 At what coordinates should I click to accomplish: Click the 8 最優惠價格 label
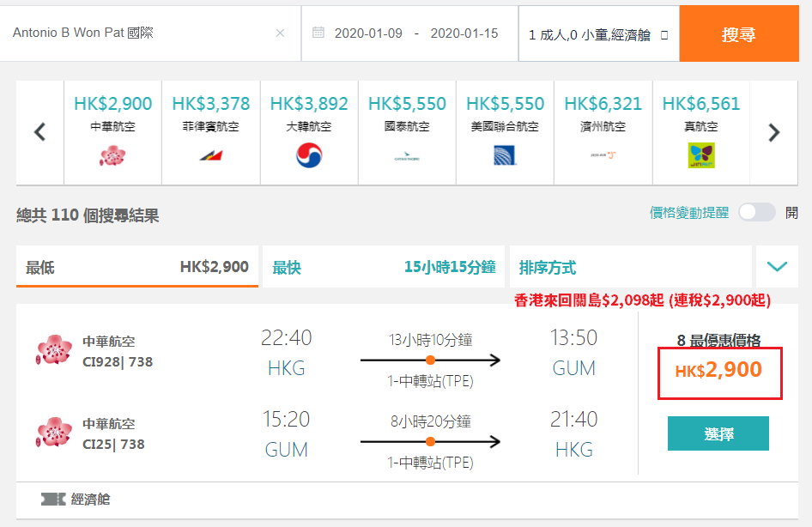pyautogui.click(x=718, y=340)
